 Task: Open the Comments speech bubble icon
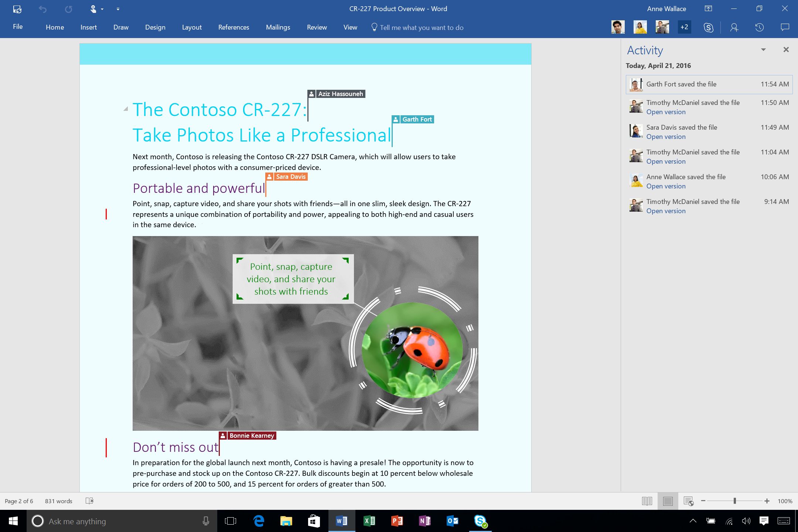(785, 27)
